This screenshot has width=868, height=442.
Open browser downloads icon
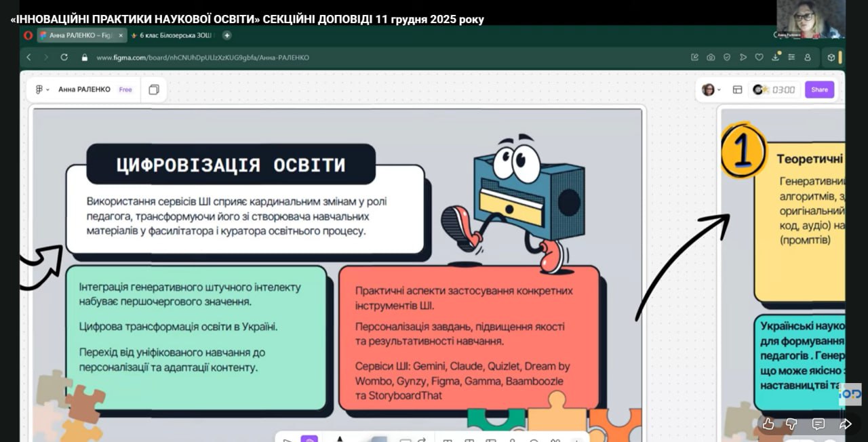[775, 58]
